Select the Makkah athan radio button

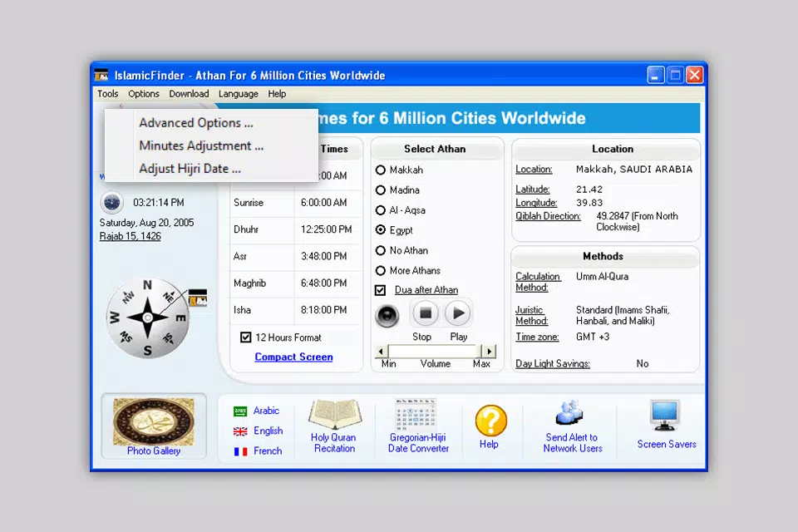(x=380, y=170)
